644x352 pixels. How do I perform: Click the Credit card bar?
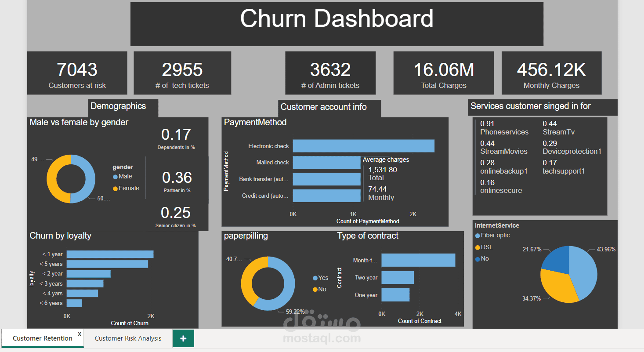point(327,196)
